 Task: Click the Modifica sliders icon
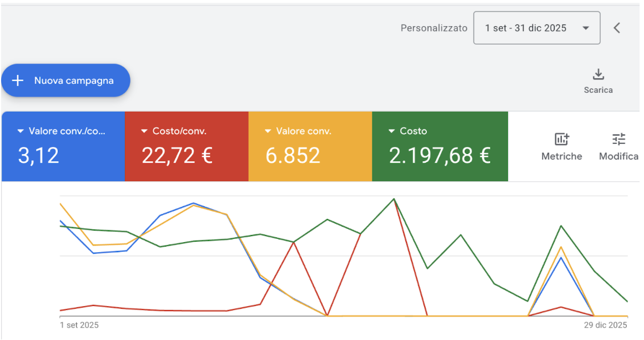[618, 139]
